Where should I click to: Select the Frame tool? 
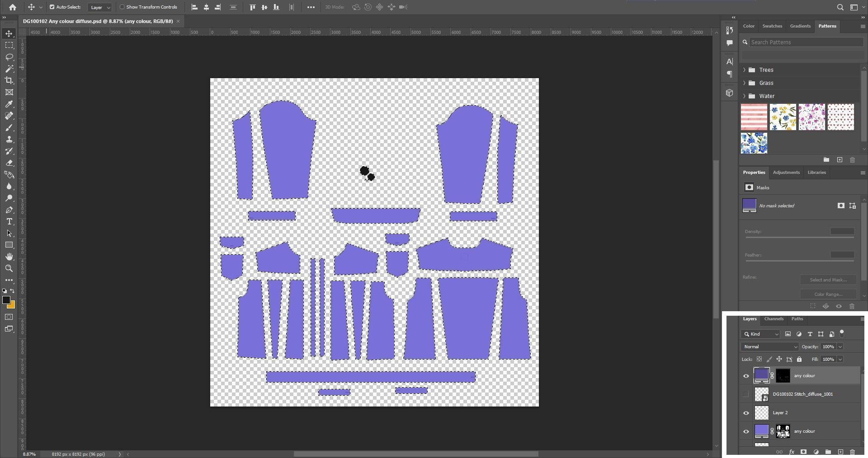(x=9, y=92)
